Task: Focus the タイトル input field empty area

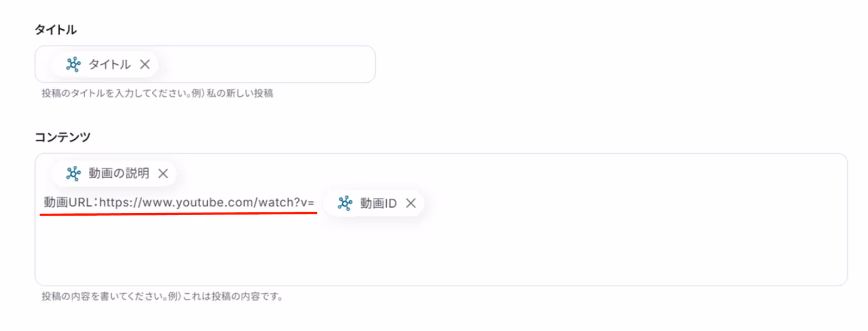Action: (x=266, y=64)
